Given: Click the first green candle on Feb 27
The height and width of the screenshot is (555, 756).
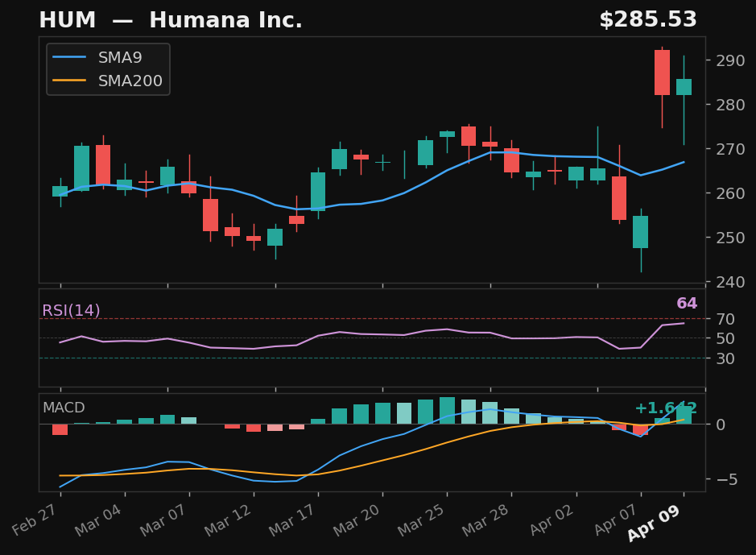Looking at the screenshot, I should click(60, 191).
